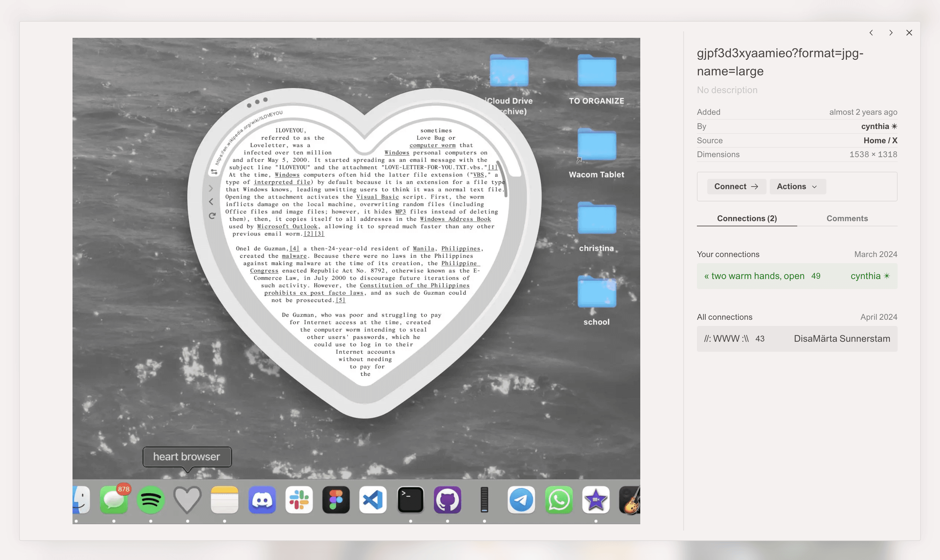
Task: Go to the next block arrow
Action: coord(890,33)
